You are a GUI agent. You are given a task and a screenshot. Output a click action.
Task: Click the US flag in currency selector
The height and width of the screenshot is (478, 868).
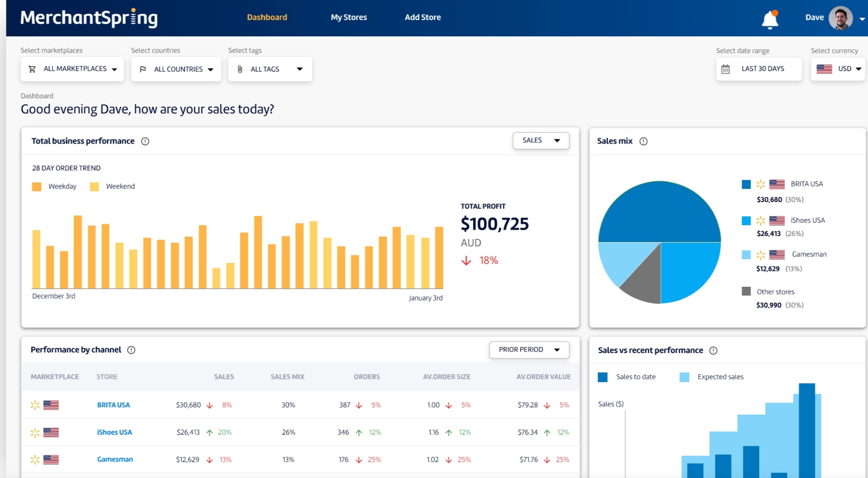tap(824, 69)
